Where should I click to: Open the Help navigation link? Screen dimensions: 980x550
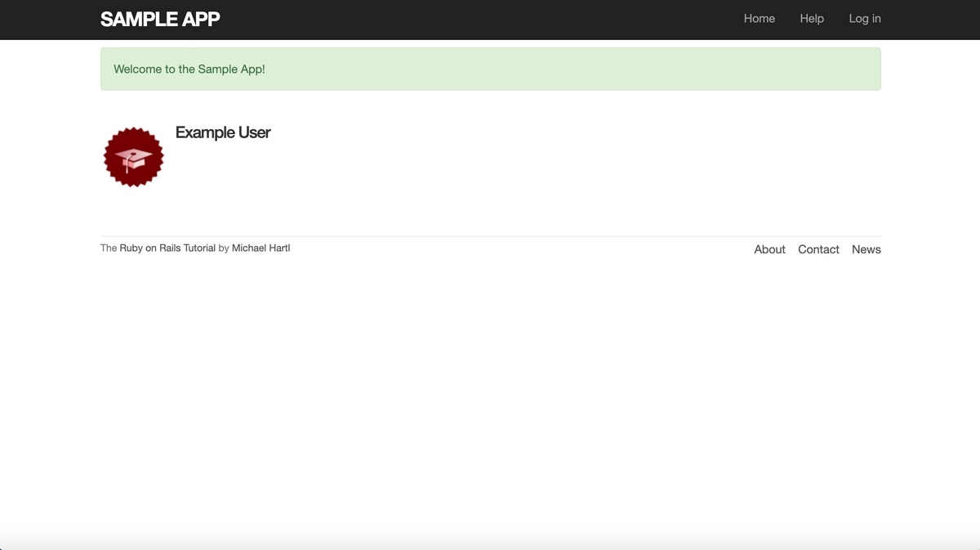(x=812, y=19)
